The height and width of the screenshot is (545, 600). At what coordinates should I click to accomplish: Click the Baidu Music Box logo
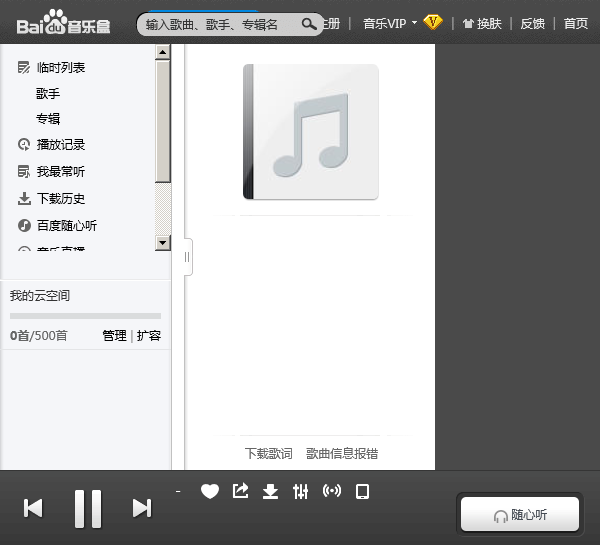click(x=64, y=22)
